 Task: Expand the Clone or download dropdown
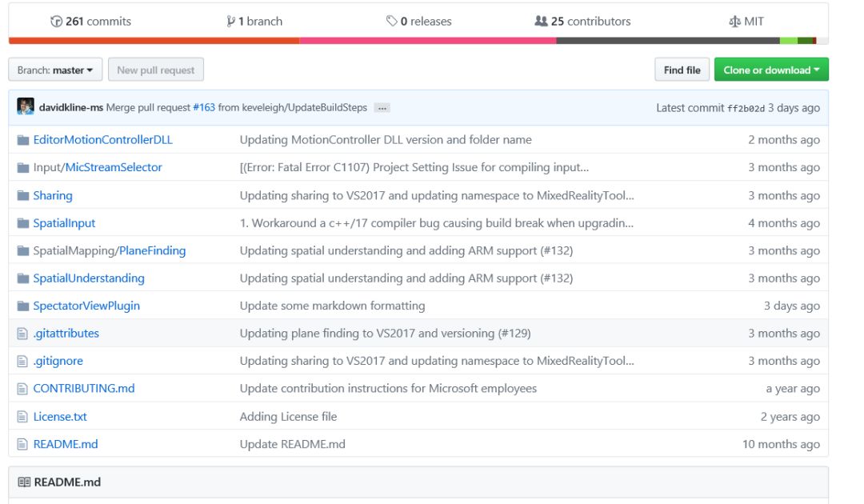point(771,70)
